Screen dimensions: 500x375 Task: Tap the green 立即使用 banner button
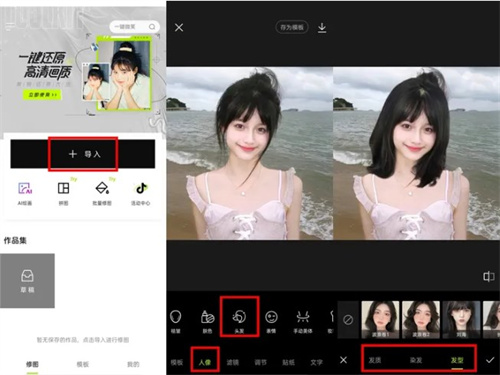coord(42,95)
